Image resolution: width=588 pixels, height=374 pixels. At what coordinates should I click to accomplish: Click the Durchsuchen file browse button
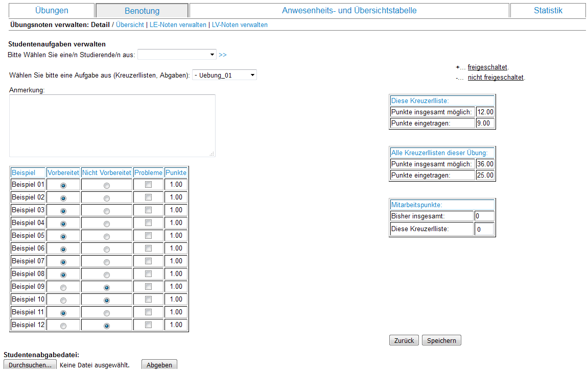(30, 365)
